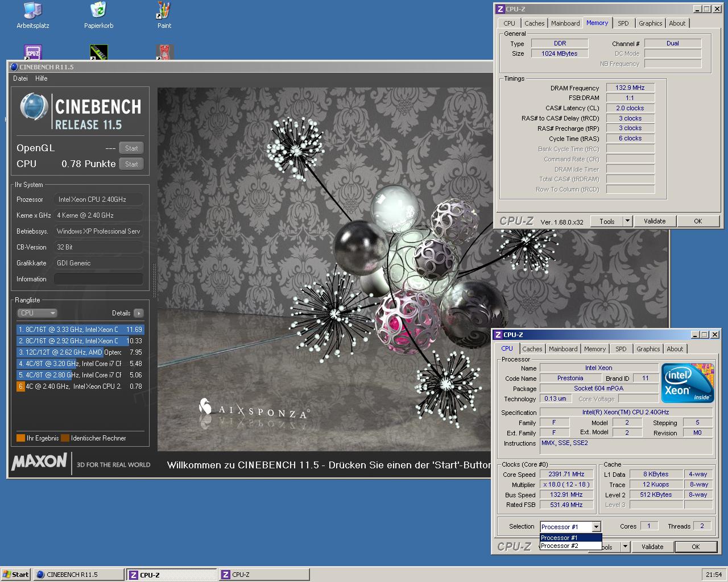Open Paint desktop shortcut icon
The image size is (728, 582).
point(164,15)
